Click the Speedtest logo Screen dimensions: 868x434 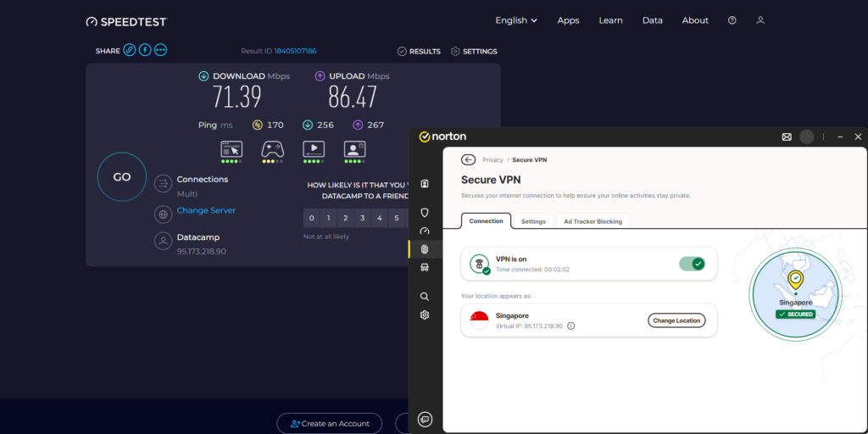pos(126,21)
